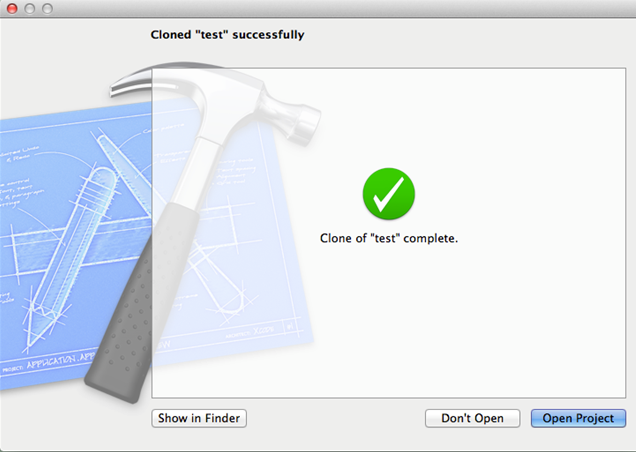Screen dimensions: 636x452
Task: Click the "Cloned test successfully" heading
Action: click(227, 35)
